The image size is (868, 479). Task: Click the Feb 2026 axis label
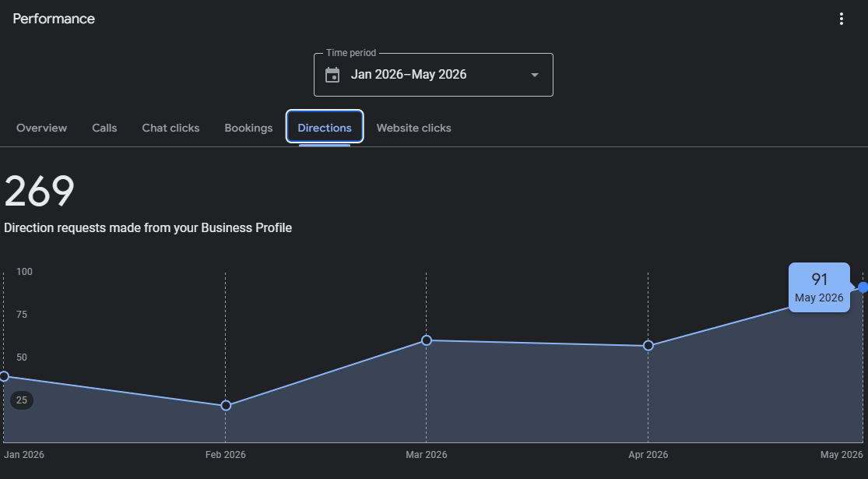pyautogui.click(x=225, y=455)
